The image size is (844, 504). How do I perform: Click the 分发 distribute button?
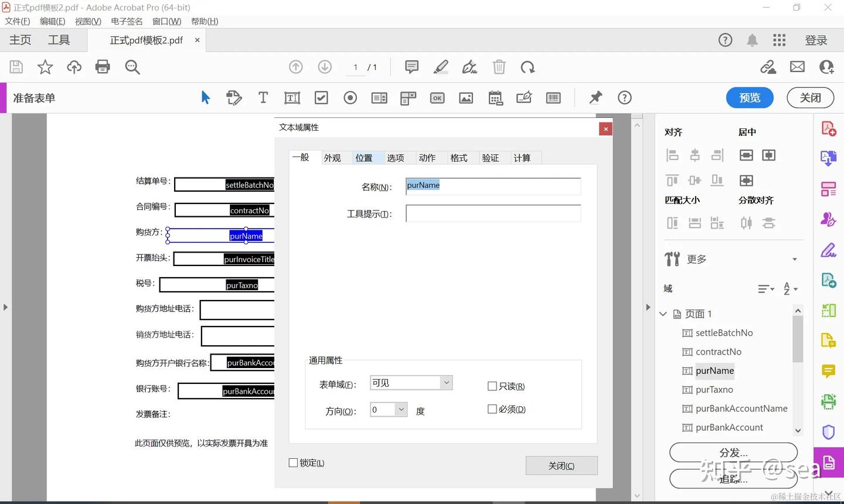pyautogui.click(x=733, y=452)
